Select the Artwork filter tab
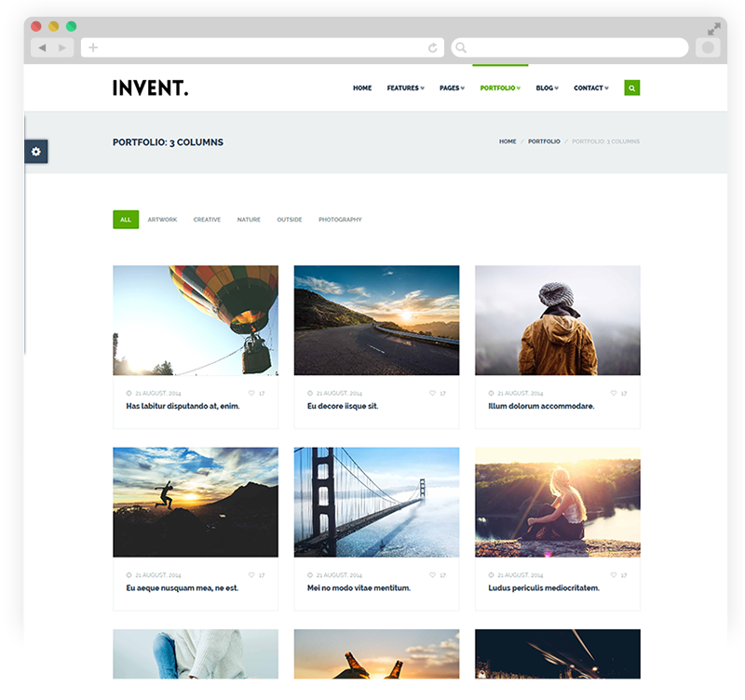This screenshot has height=700, width=745. coord(162,220)
